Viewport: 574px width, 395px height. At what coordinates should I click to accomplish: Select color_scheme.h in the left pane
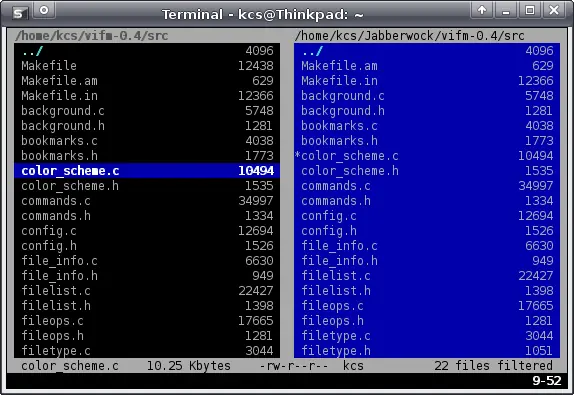(x=147, y=186)
